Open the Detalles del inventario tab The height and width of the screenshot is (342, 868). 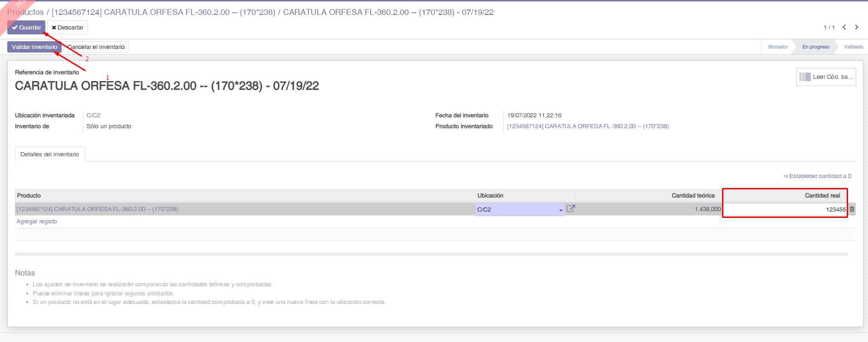tap(50, 154)
